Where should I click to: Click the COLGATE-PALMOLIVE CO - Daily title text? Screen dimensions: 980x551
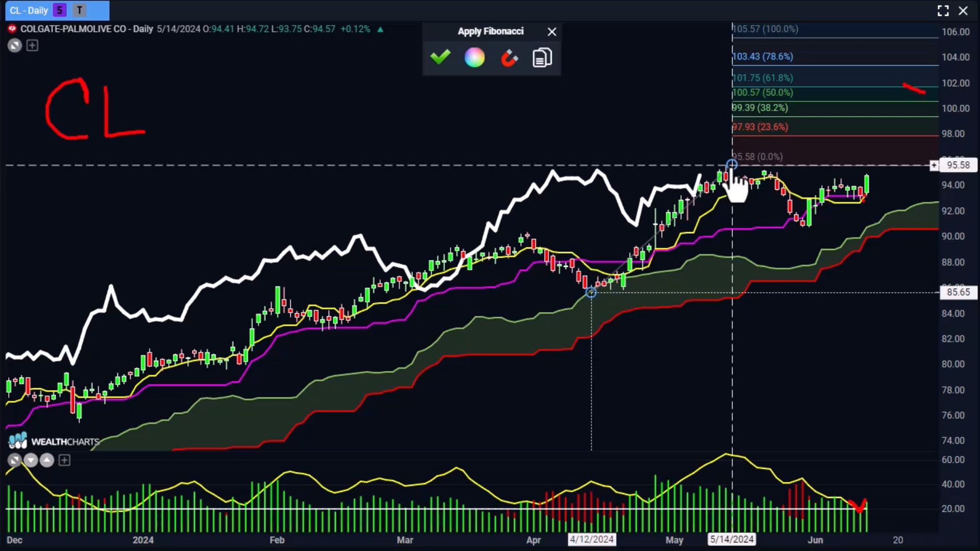coord(87,29)
